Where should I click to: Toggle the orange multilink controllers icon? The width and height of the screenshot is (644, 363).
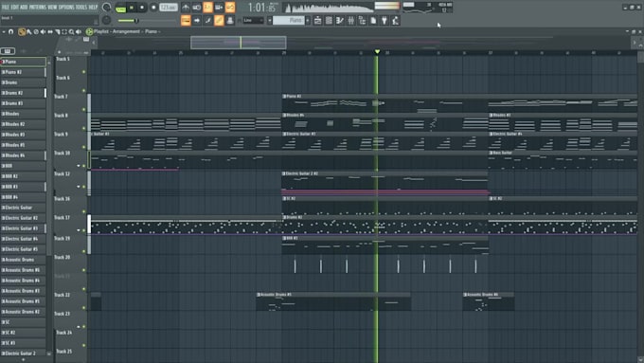219,20
